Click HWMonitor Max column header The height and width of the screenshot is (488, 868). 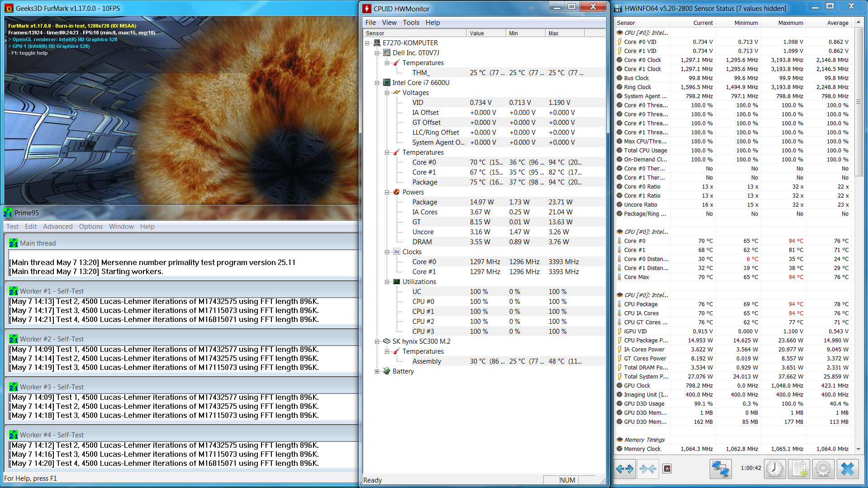(x=565, y=33)
